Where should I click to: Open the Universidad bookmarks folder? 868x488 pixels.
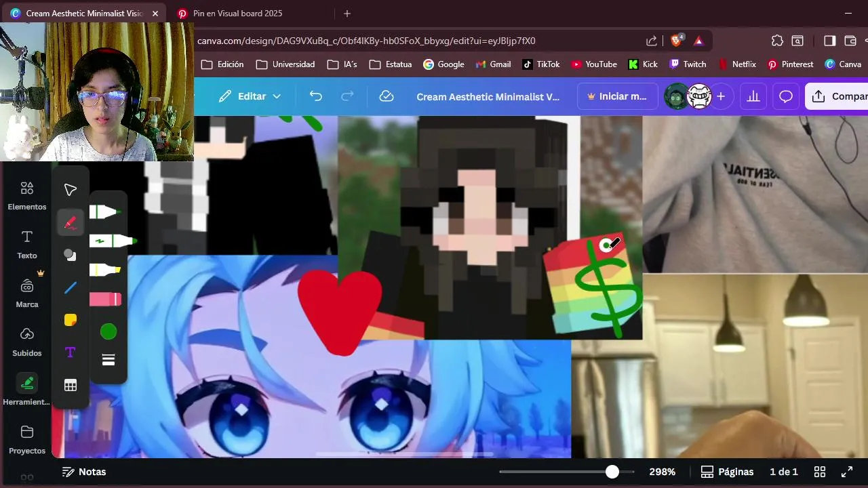point(285,64)
